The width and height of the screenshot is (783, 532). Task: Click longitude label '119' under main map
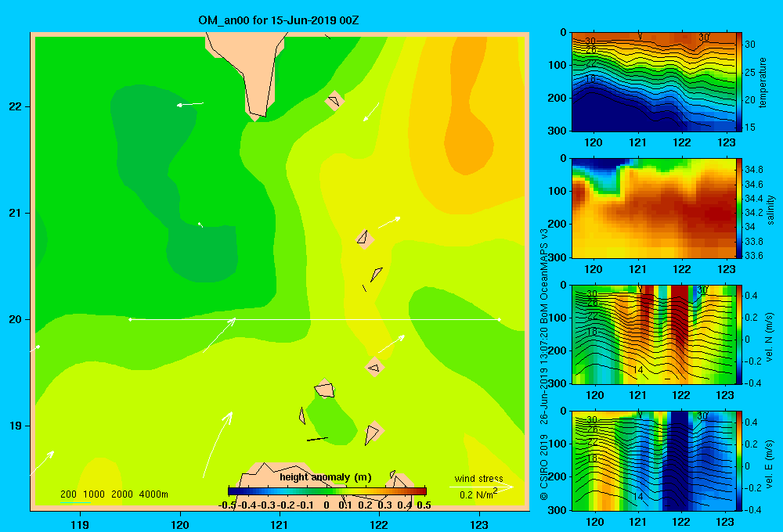[80, 524]
